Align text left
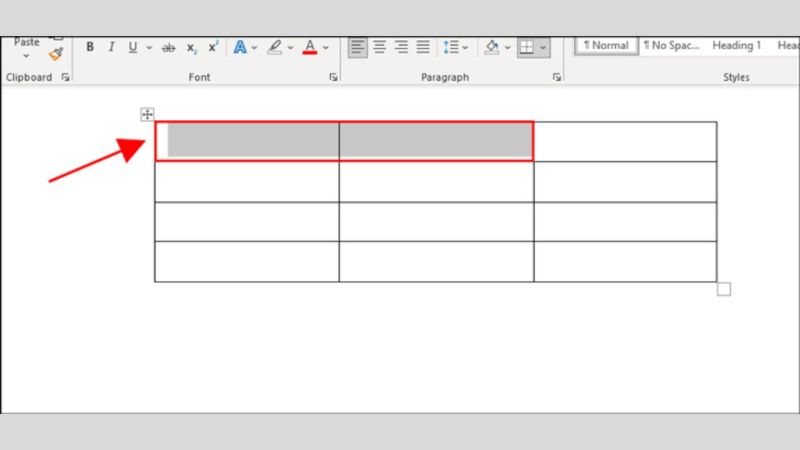Viewport: 800px width, 450px height. 358,47
